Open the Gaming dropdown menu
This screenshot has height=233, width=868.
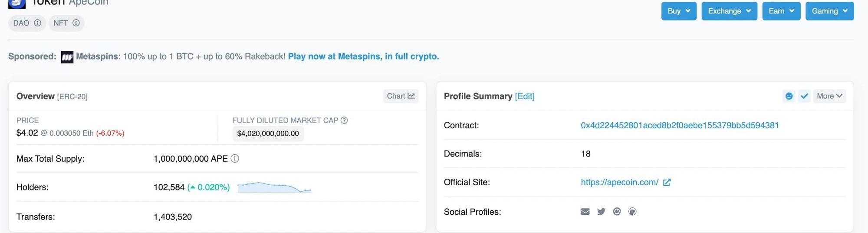tap(829, 11)
